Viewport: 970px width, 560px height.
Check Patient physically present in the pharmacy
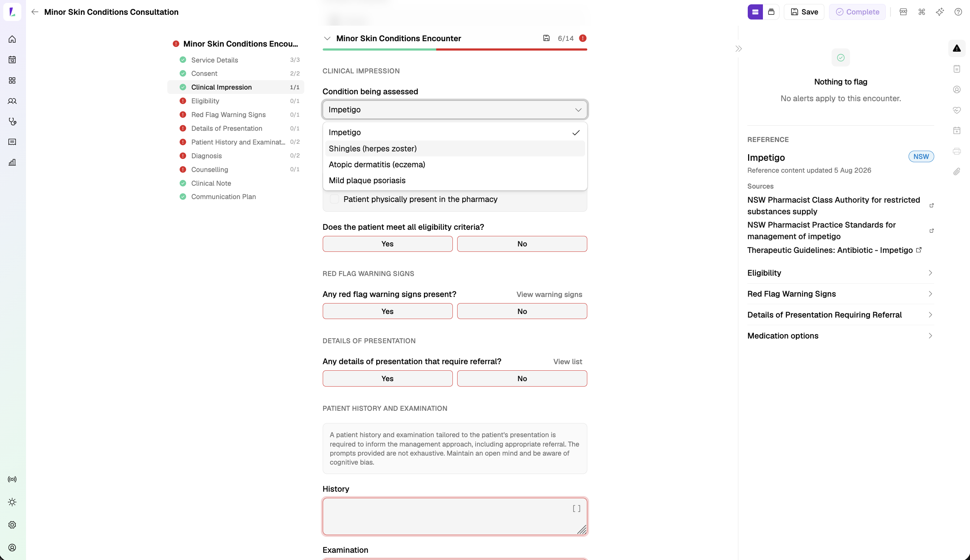pyautogui.click(x=334, y=199)
